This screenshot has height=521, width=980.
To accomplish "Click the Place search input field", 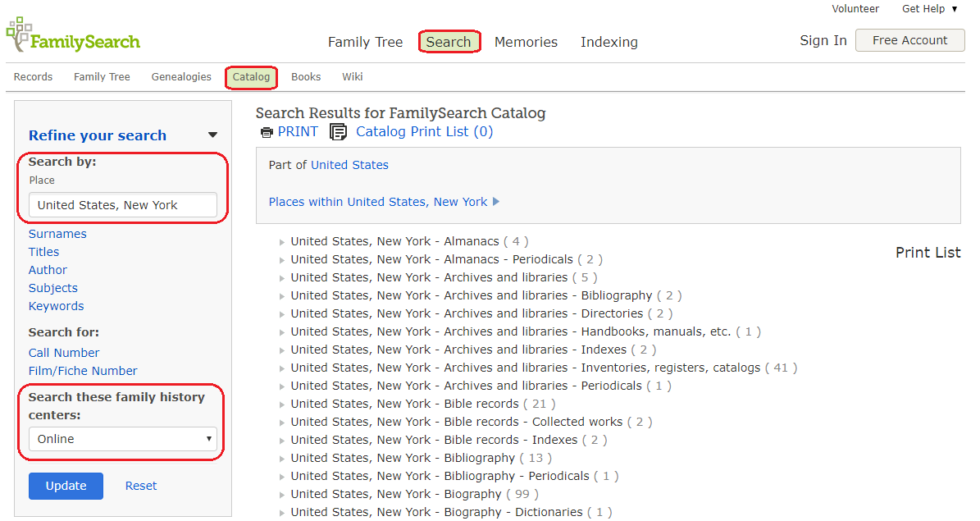I will coord(122,205).
